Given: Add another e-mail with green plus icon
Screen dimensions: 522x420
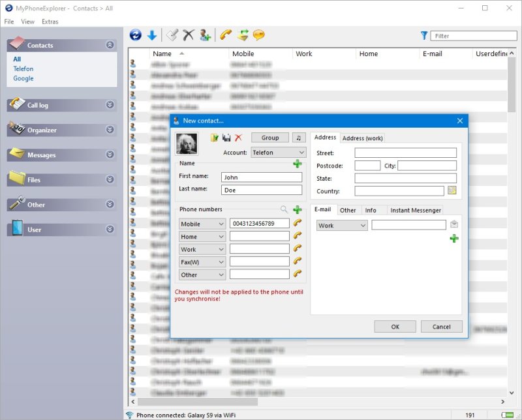Looking at the screenshot, I should click(x=454, y=239).
